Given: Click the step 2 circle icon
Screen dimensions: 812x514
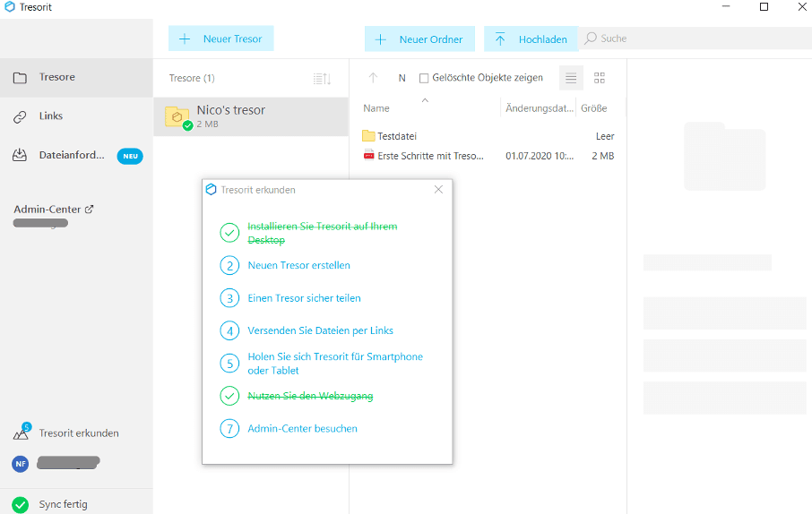Looking at the screenshot, I should point(229,266).
